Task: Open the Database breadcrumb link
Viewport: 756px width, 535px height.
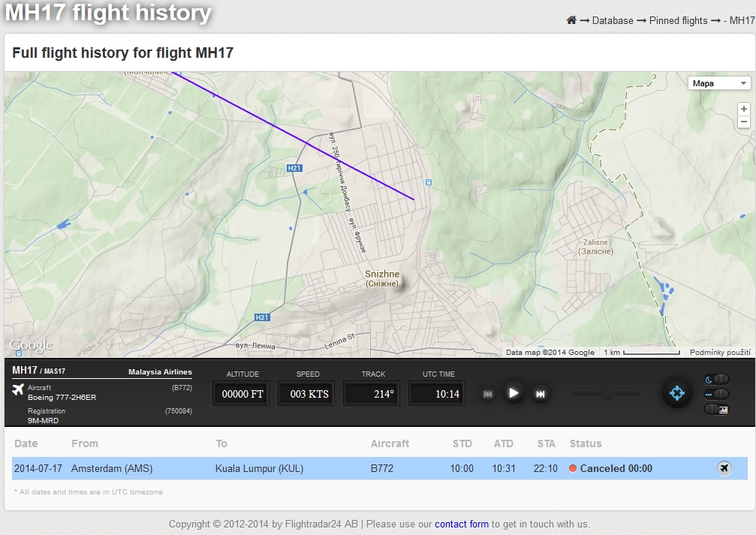Action: pos(613,20)
